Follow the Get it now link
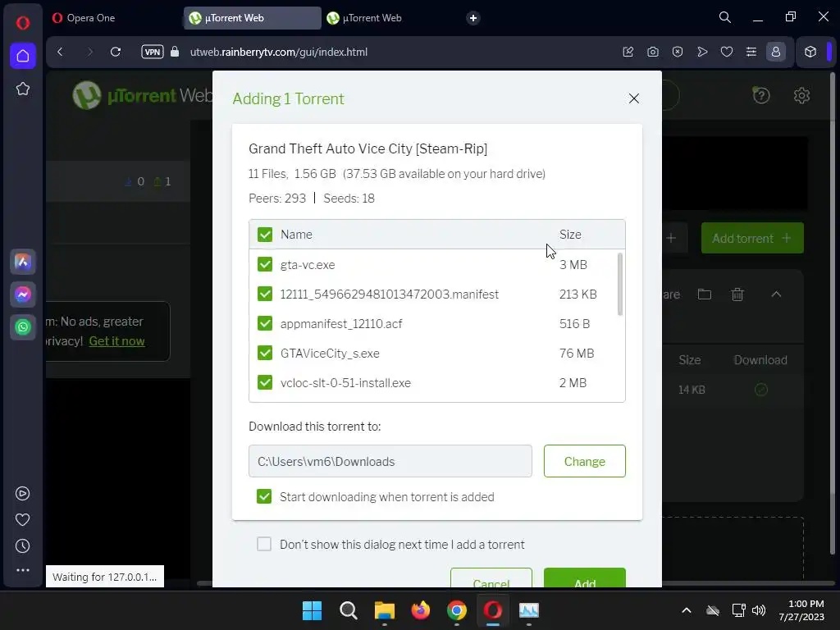840x630 pixels. pyautogui.click(x=116, y=341)
